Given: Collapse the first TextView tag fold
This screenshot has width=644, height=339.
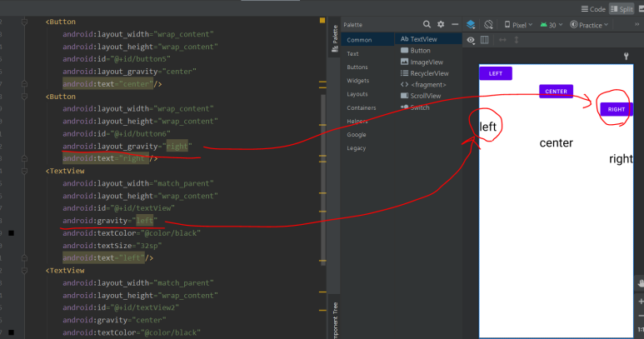Looking at the screenshot, I should [x=24, y=171].
